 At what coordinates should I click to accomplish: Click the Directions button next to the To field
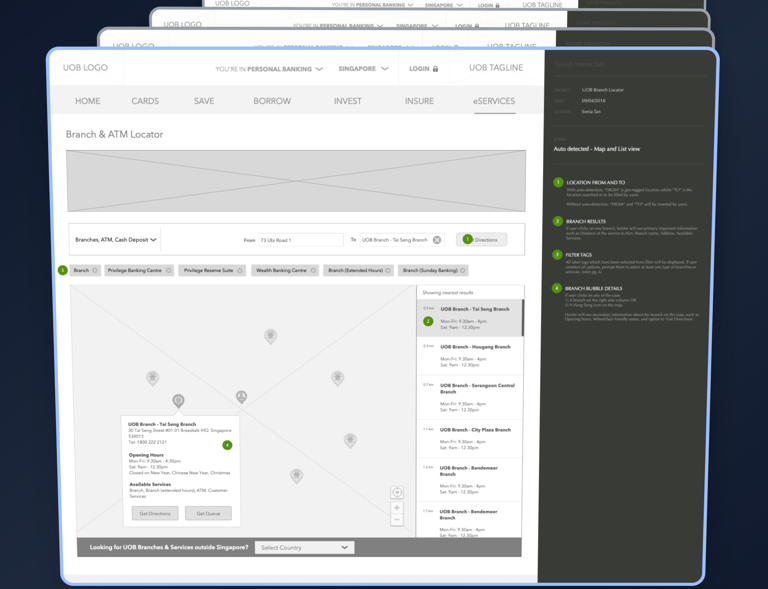coord(481,240)
